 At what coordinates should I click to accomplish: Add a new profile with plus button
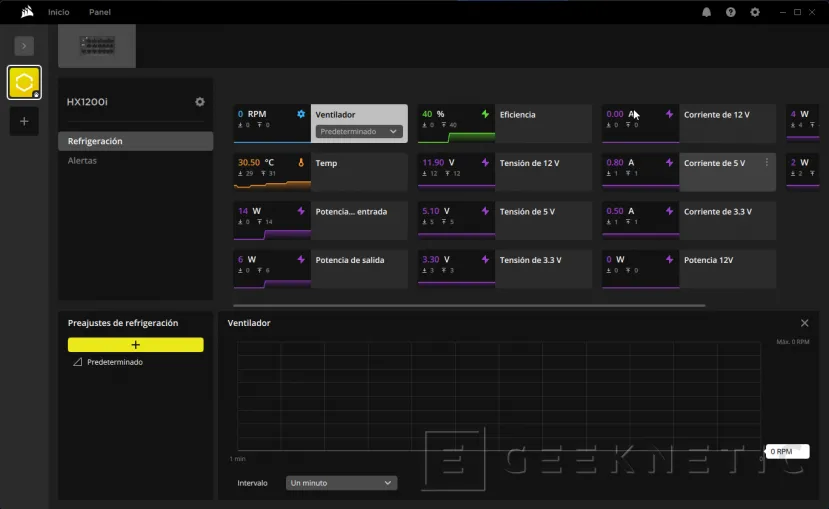tap(24, 122)
